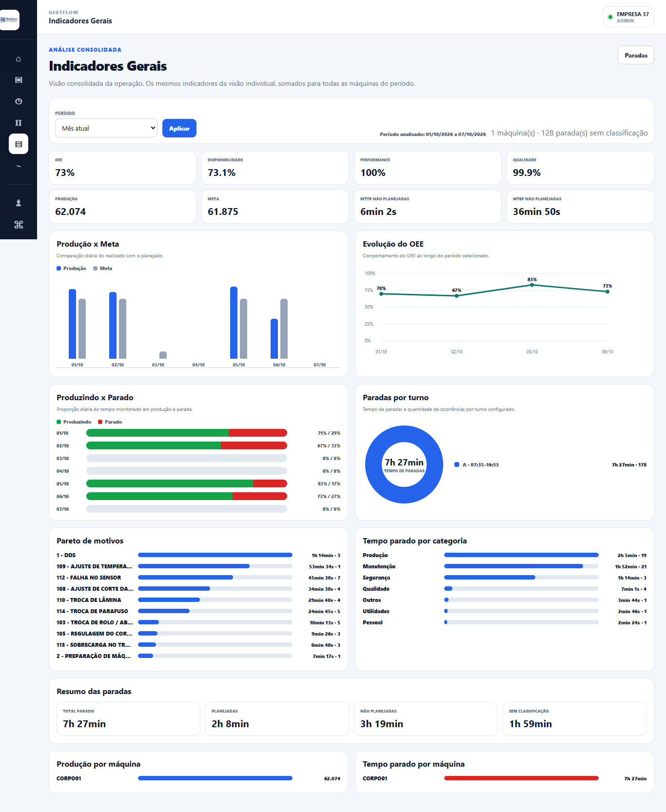Click the MTBF não planejadas 36min 50s card
Screen dimensions: 666x812
[x=580, y=207]
